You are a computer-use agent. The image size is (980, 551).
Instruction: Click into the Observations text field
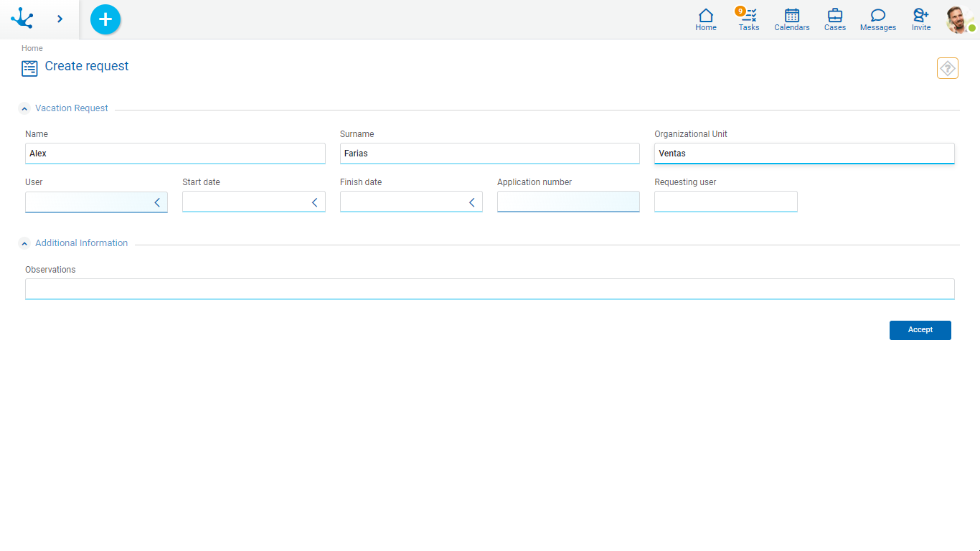click(x=489, y=288)
